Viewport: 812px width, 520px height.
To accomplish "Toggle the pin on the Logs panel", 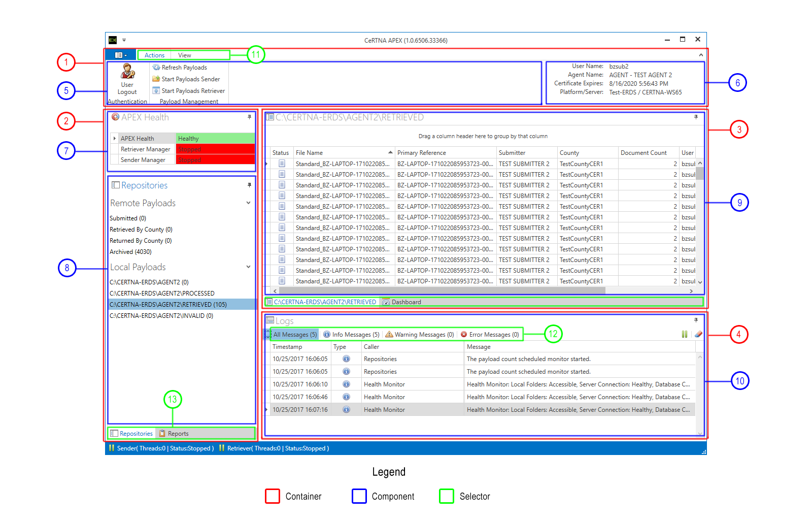I will [x=696, y=320].
